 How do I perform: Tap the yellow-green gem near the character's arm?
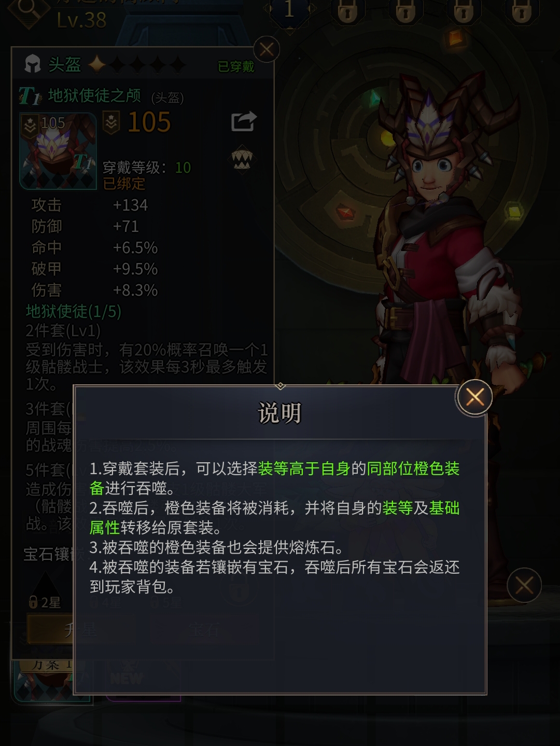point(514,212)
